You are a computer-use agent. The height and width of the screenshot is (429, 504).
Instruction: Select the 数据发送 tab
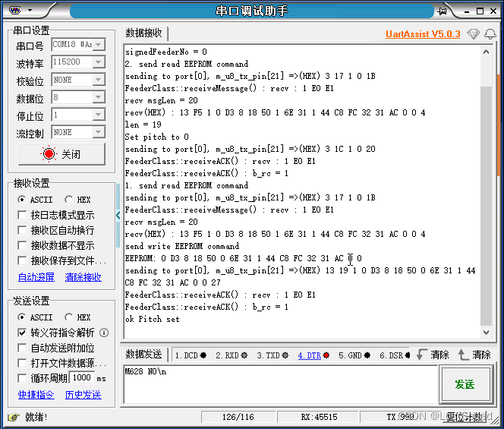tap(143, 355)
